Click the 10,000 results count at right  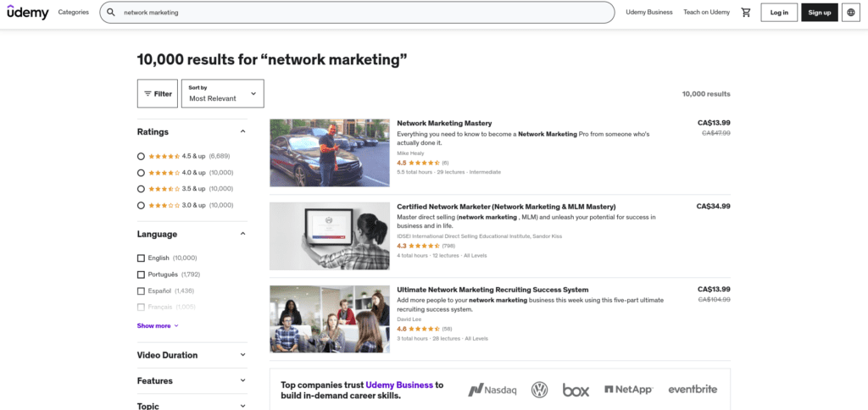pos(706,94)
